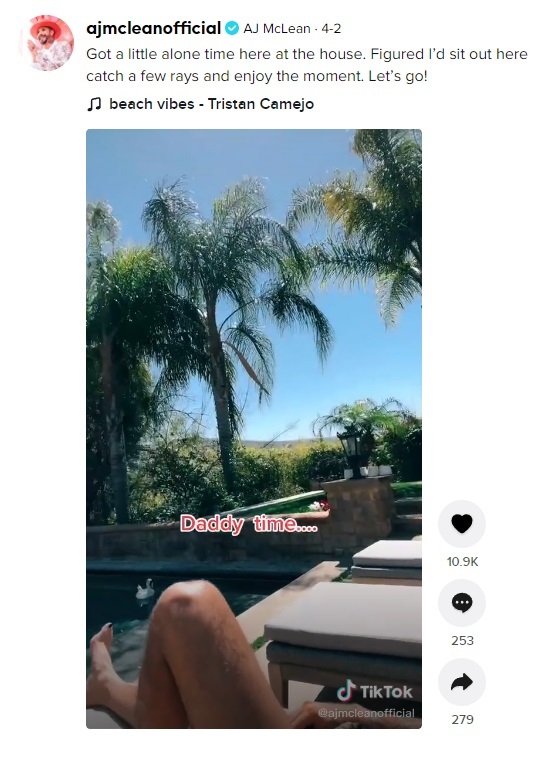
Task: Open the beach vibes - Tristan Camejo sound
Action: coord(211,104)
